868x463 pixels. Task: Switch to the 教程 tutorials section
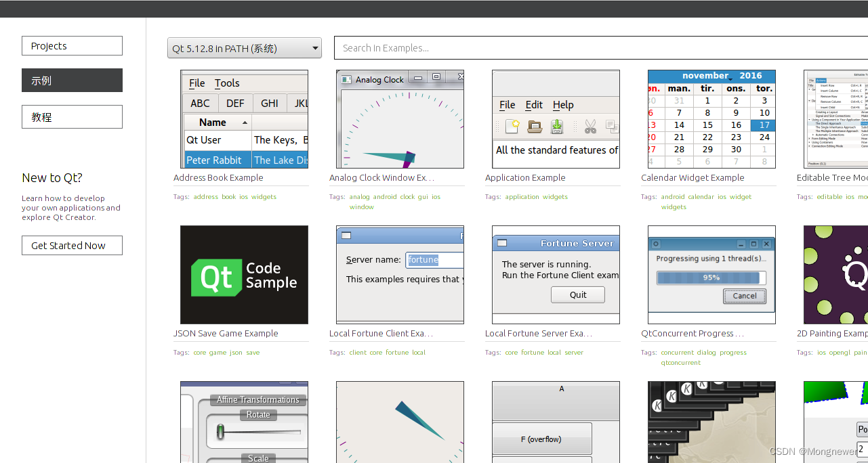(72, 116)
